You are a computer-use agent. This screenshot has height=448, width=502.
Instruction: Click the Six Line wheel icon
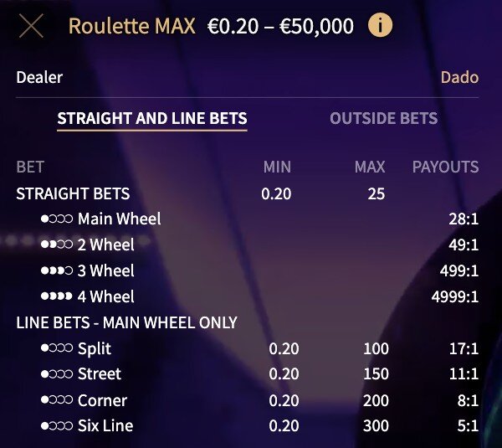click(x=57, y=426)
